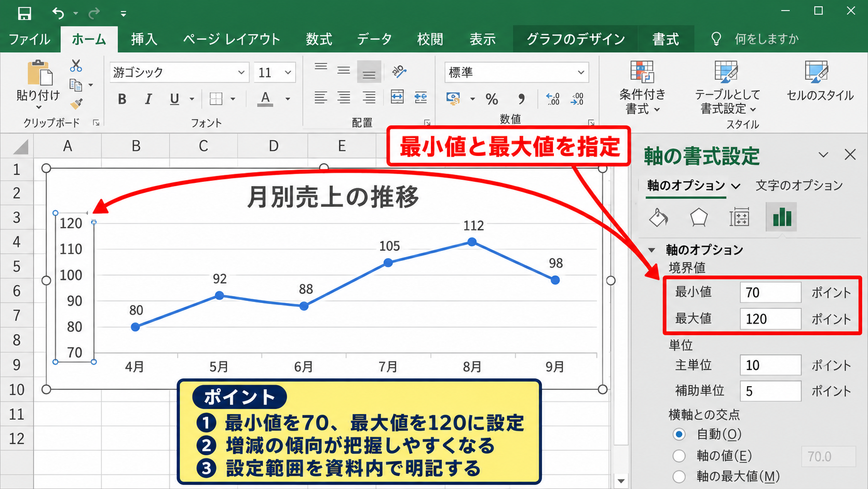Select 軸の値(E) radio button
The image size is (868, 489).
pos(679,456)
